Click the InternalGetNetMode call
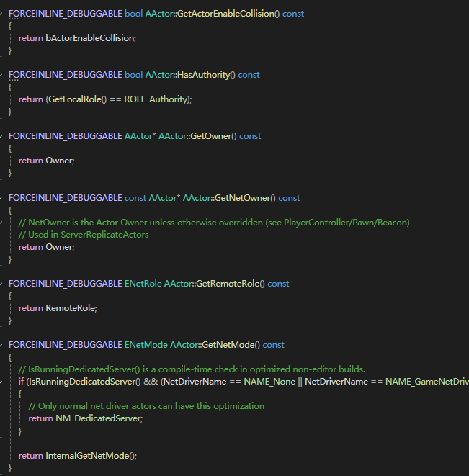Viewport: 469px width, 476px height. 87,456
